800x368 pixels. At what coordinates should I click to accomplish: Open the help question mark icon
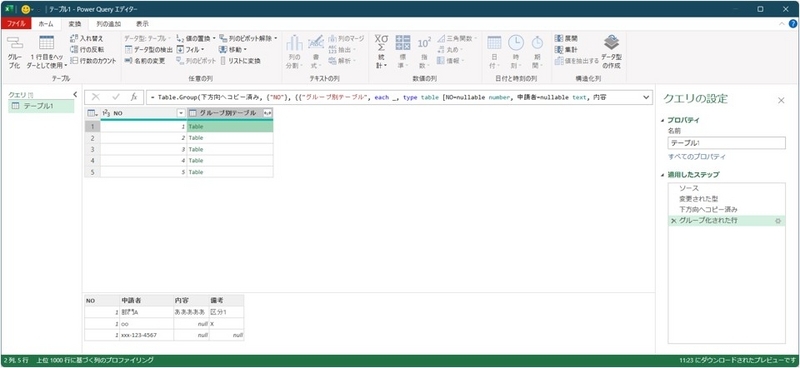coord(792,23)
